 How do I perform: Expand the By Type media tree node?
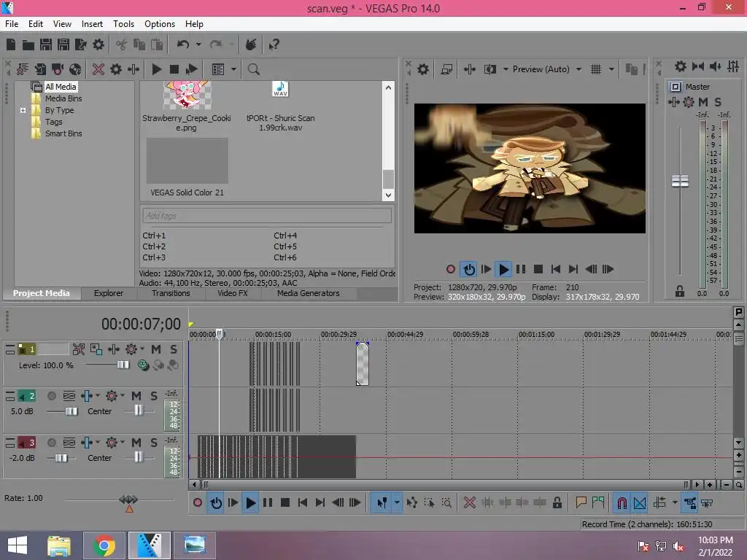coord(23,111)
